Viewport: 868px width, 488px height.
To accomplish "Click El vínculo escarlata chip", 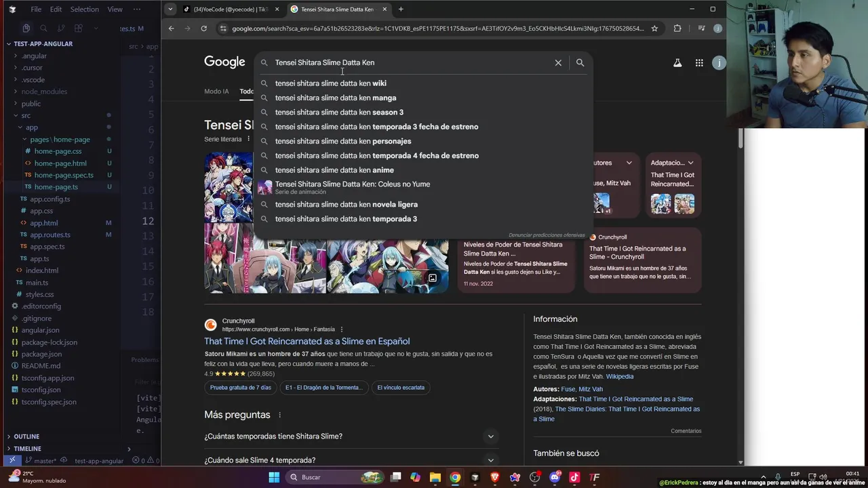I will [x=401, y=388].
